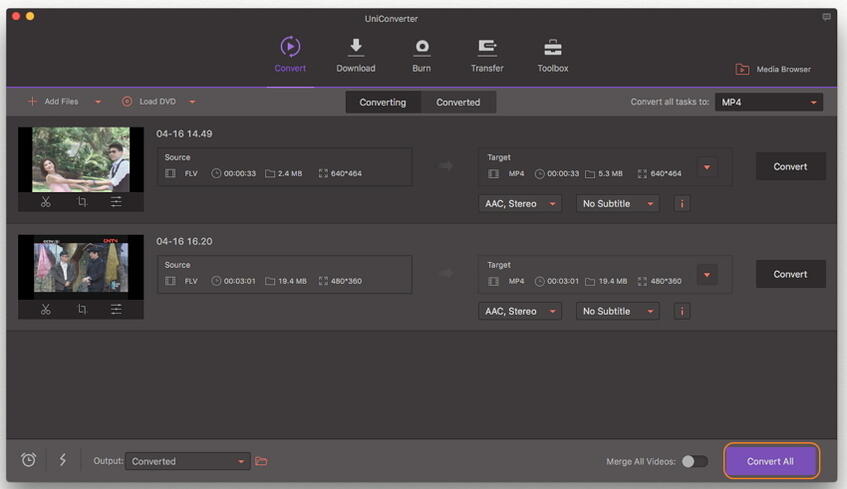
Task: Go to the Transfer tab
Action: [x=487, y=54]
